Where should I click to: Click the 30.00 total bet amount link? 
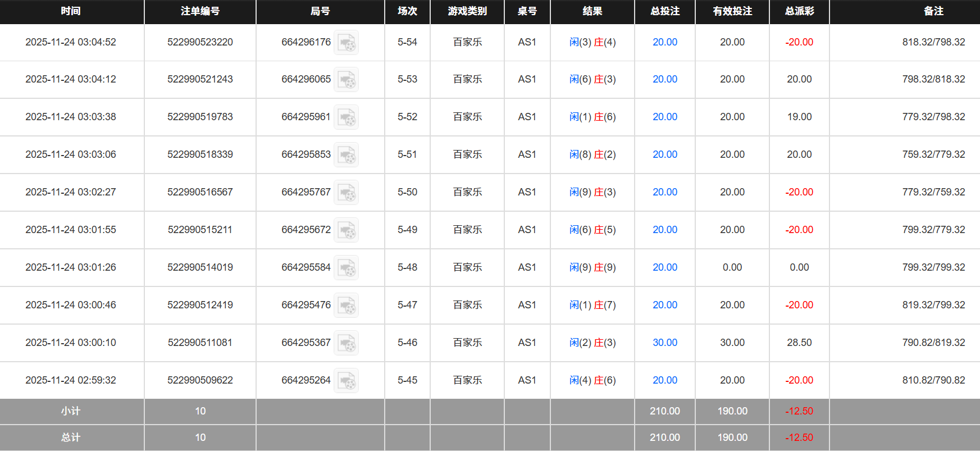(x=664, y=343)
